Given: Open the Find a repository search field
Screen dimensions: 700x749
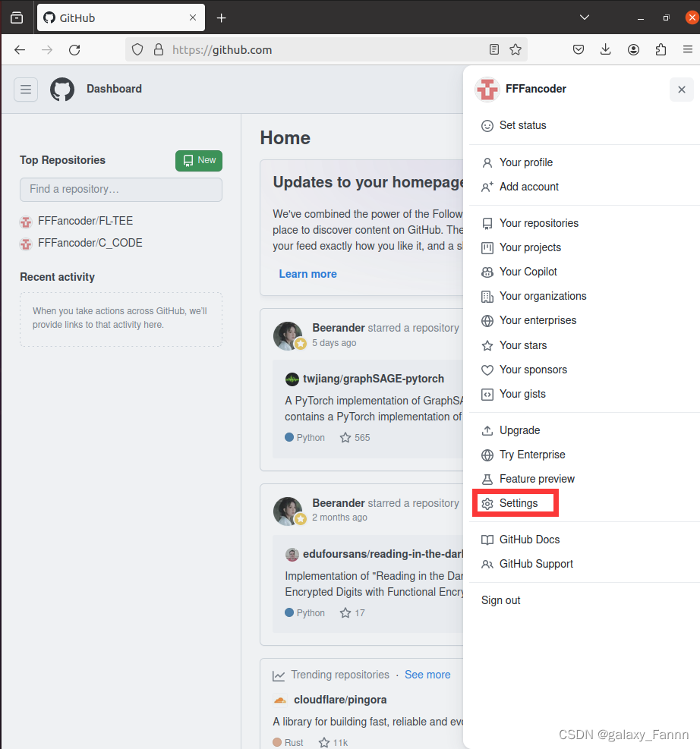Looking at the screenshot, I should [121, 189].
